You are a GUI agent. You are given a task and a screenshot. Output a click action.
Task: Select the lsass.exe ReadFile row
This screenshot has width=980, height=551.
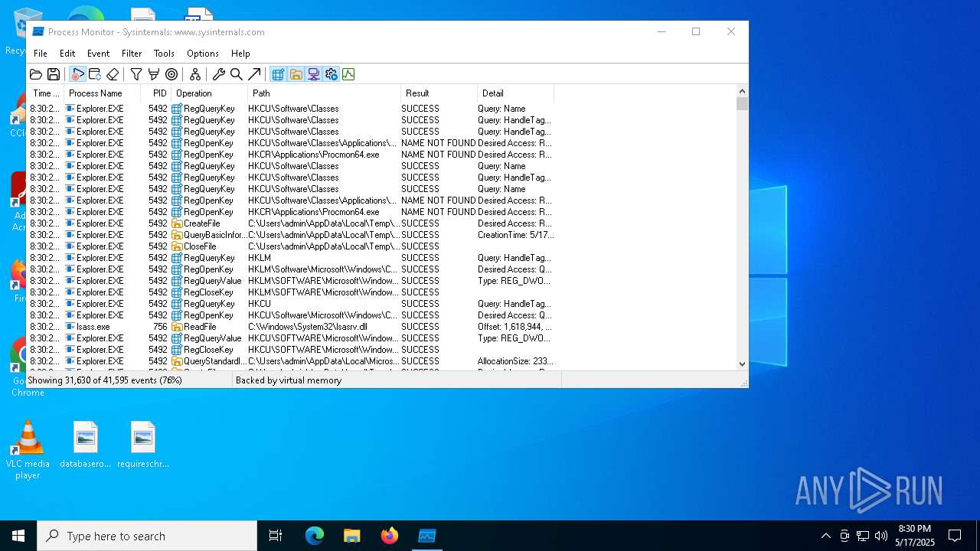click(x=291, y=327)
